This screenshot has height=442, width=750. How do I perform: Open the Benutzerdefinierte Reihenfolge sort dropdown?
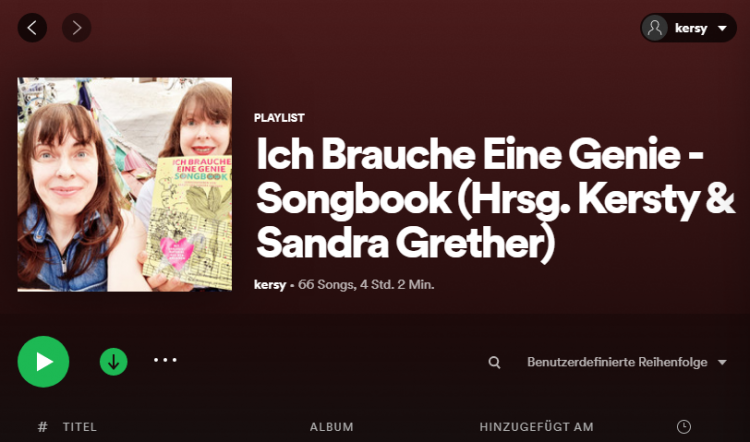pos(627,362)
